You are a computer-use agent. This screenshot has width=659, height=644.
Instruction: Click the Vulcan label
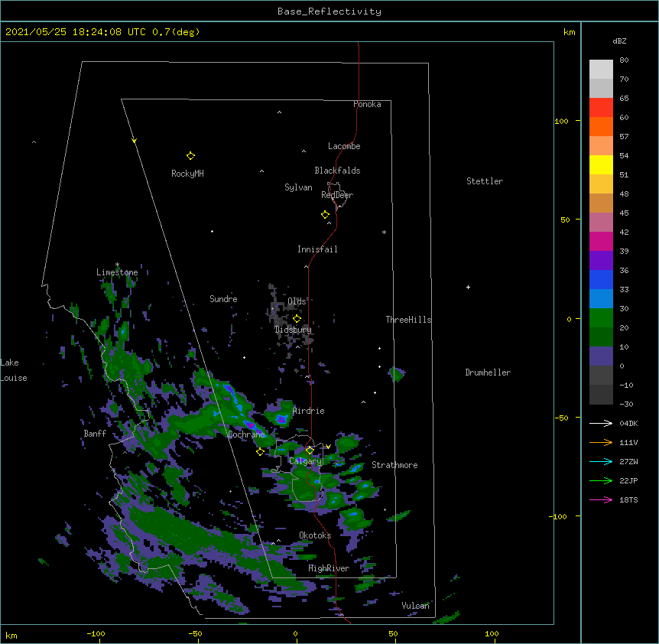pyautogui.click(x=415, y=606)
